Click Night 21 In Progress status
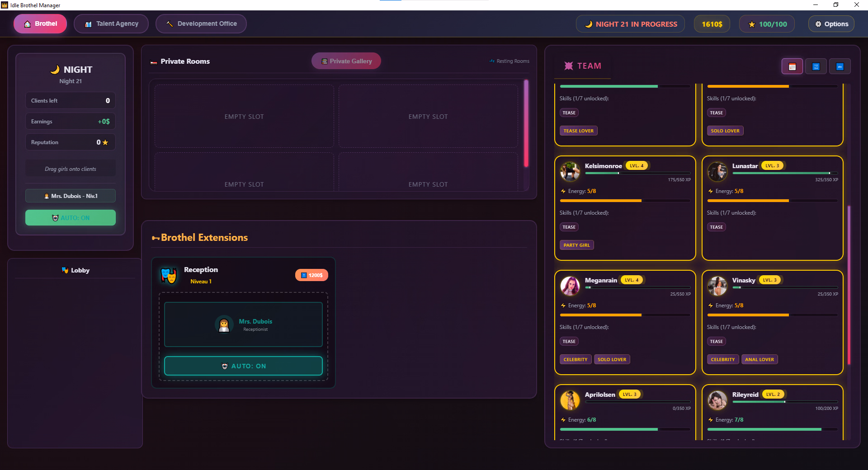The image size is (868, 470). (631, 24)
